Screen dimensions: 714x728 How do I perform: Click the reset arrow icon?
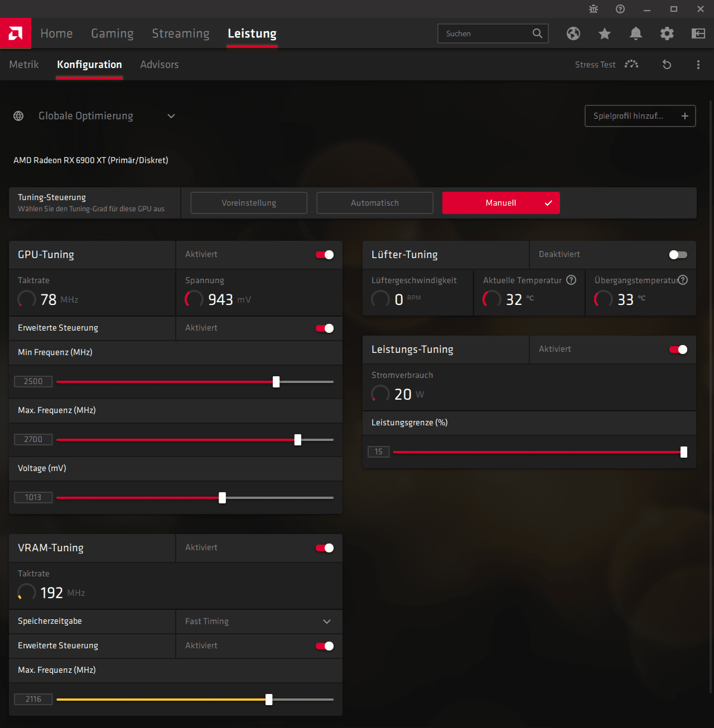(667, 65)
